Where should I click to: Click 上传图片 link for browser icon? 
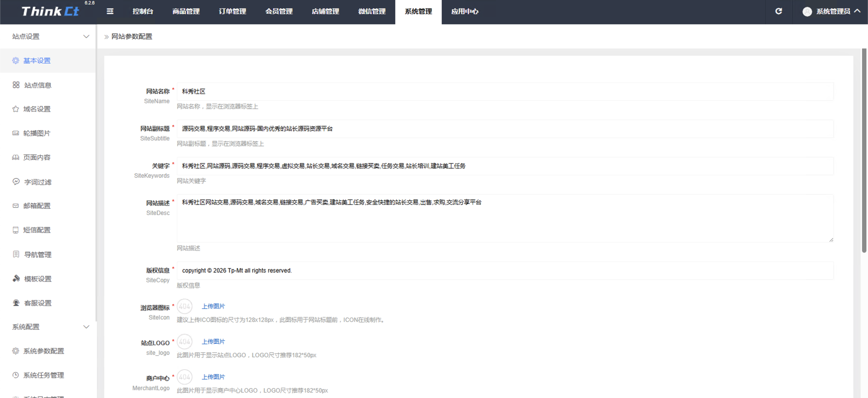coord(213,306)
